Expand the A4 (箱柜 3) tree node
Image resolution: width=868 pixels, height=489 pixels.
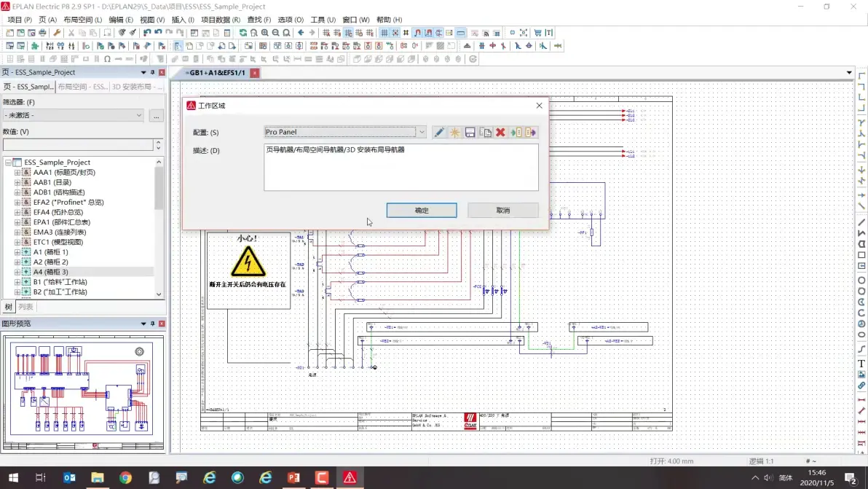tap(17, 272)
